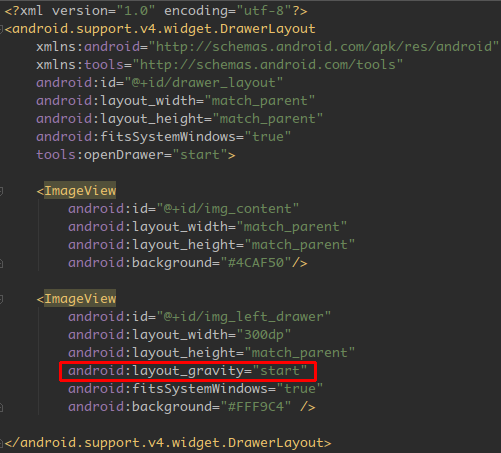
Task: Click the @+id/img_left_drawer id value
Action: click(x=244, y=317)
